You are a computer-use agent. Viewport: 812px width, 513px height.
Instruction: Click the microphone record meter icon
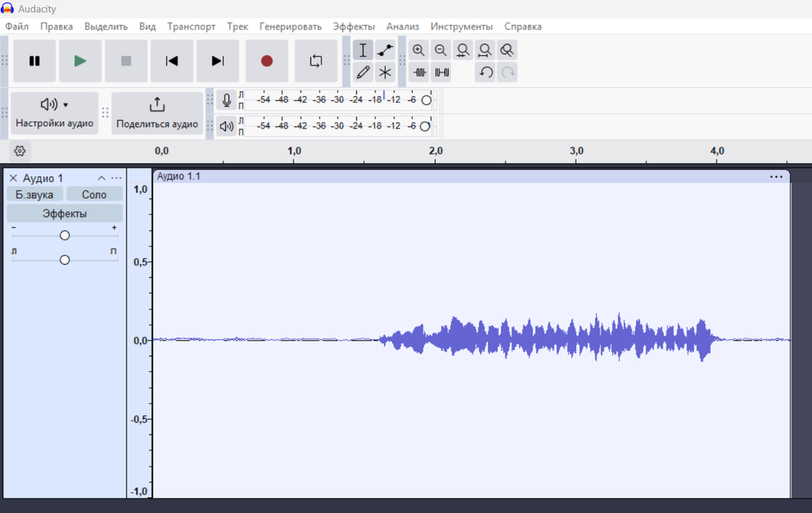[x=227, y=100]
